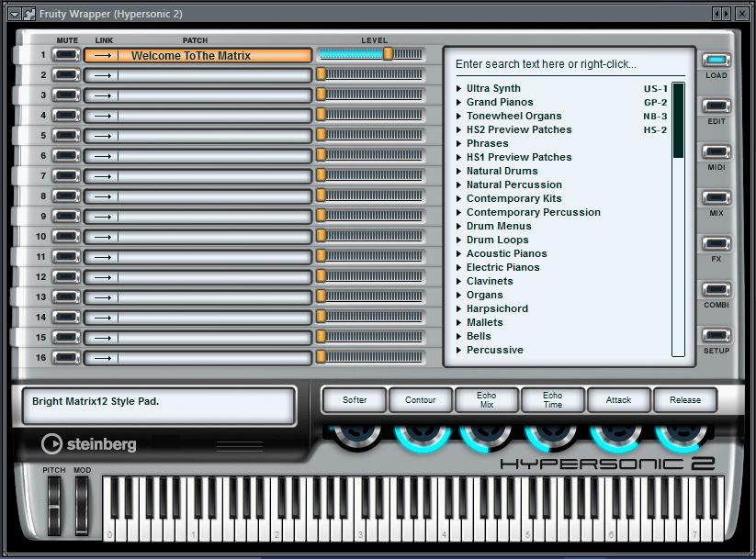Click the link arrow on channel 12
The height and width of the screenshot is (559, 756).
tap(102, 277)
